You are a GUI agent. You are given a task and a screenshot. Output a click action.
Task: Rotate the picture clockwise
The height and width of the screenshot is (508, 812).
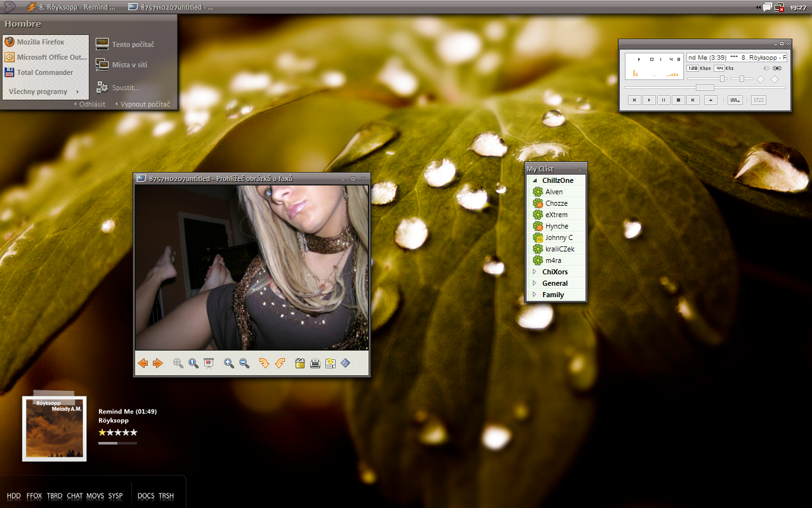pyautogui.click(x=265, y=363)
